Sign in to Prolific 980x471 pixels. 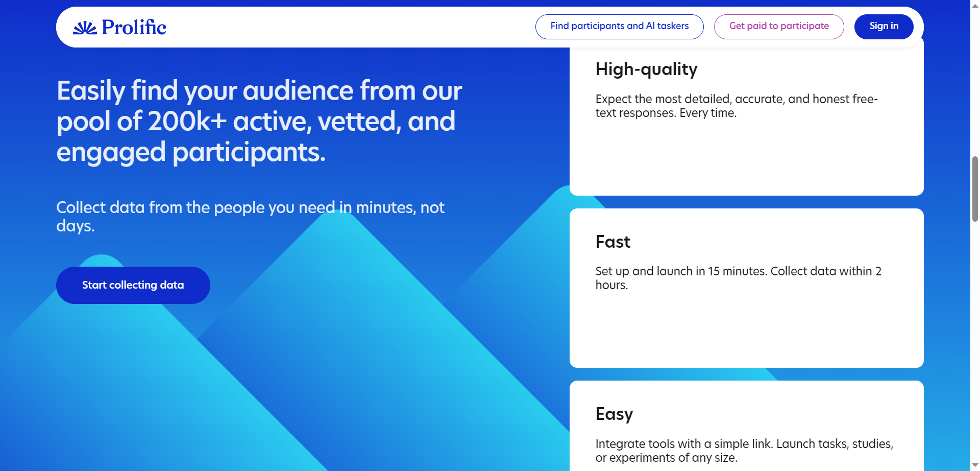(884, 26)
